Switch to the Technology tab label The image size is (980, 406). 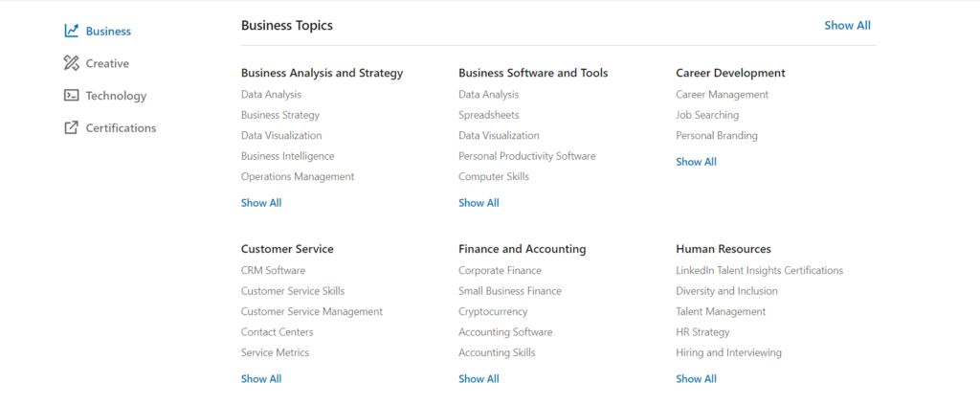(116, 96)
